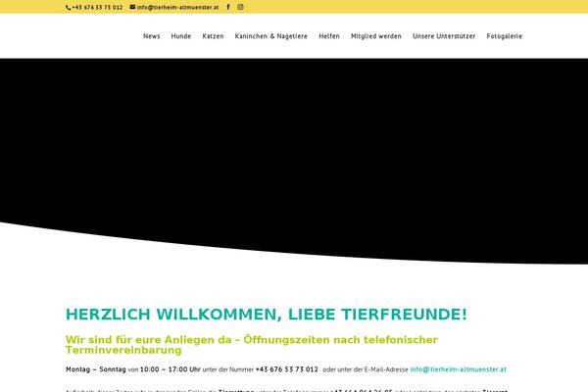Click the Montag – Sonntag opening days text

pyautogui.click(x=96, y=369)
